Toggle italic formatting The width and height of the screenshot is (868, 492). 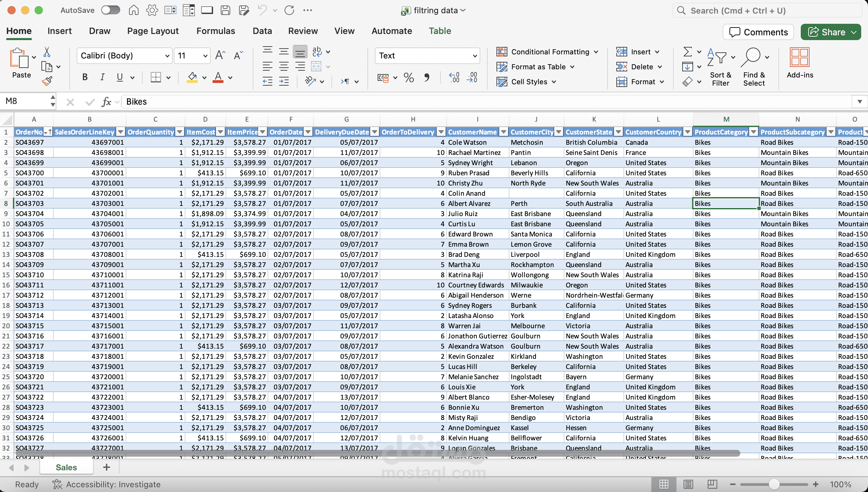click(102, 77)
